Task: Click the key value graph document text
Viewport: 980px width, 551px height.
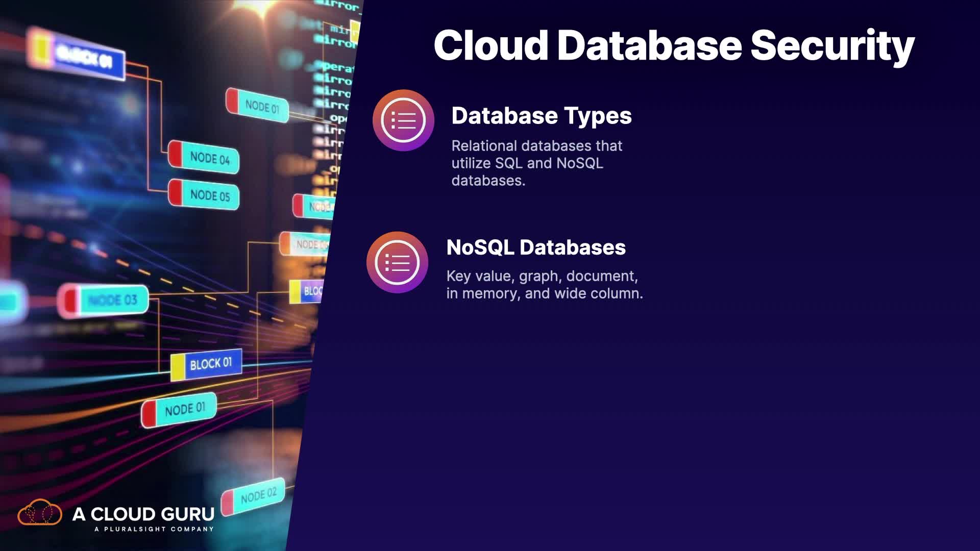Action: click(544, 285)
